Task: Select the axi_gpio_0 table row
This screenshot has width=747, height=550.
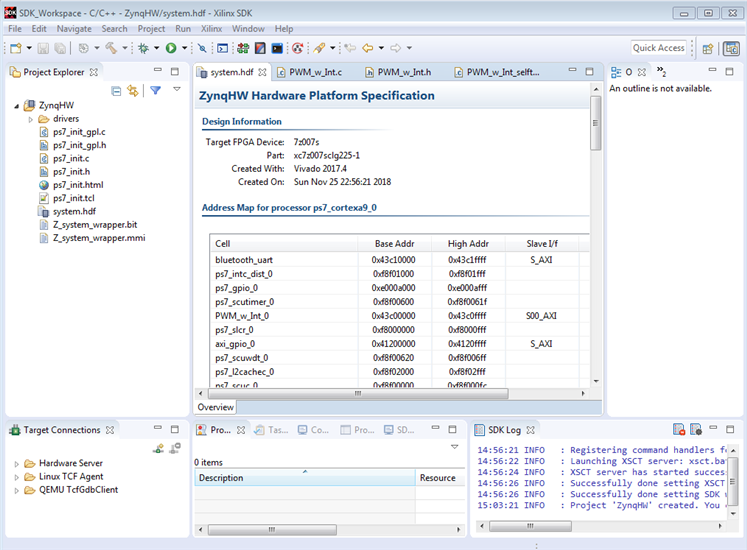Action: (399, 344)
